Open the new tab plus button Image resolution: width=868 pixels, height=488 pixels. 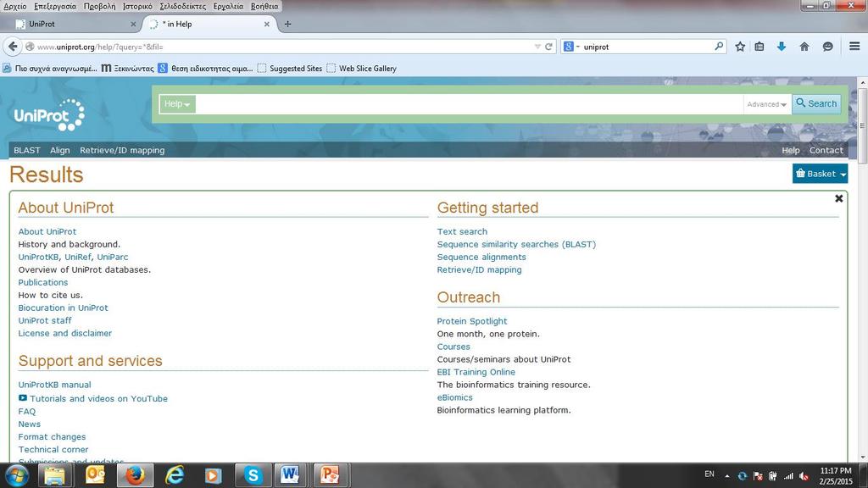[x=287, y=24]
